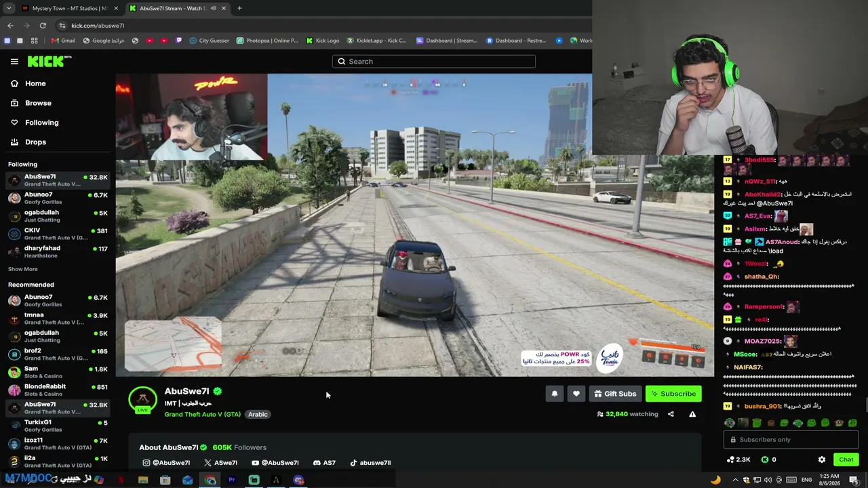
Task: Open tmnaa channel in Recommended
Action: tap(58, 319)
